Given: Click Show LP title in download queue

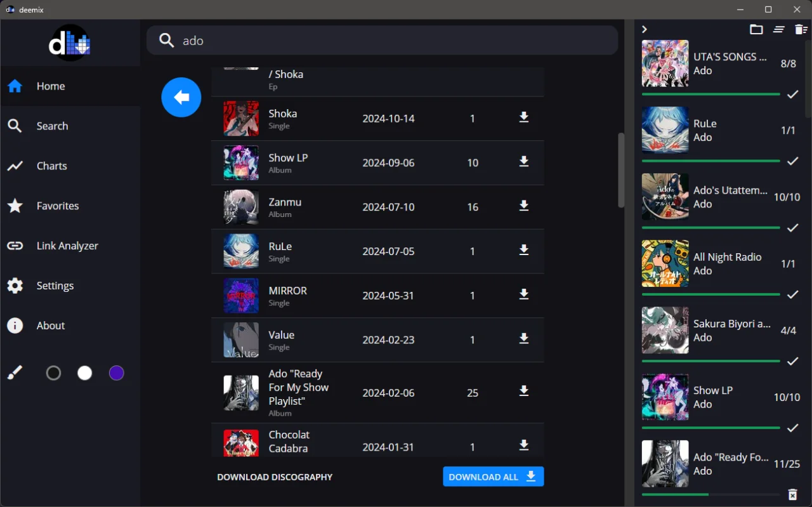Looking at the screenshot, I should (x=713, y=390).
